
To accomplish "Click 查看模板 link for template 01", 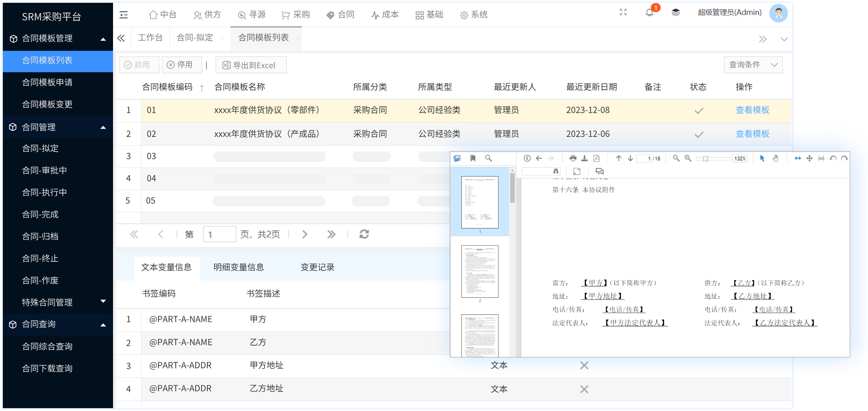I will [752, 110].
